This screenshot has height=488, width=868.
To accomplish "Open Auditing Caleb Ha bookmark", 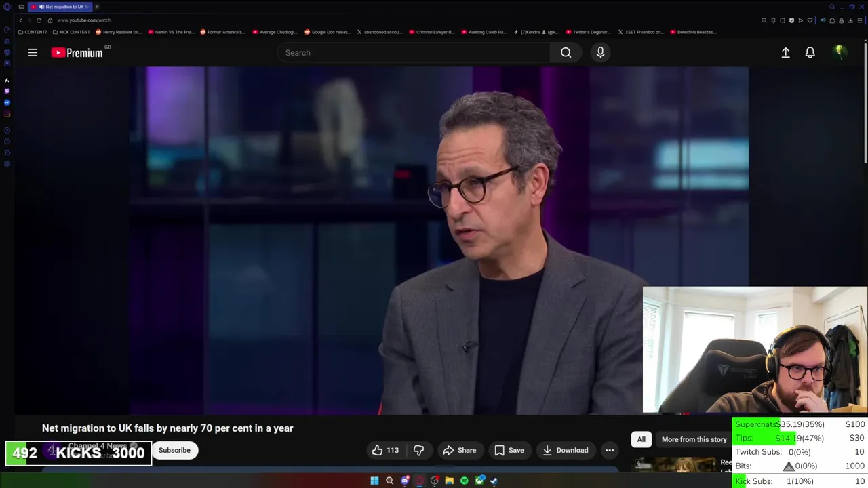I will tap(484, 32).
